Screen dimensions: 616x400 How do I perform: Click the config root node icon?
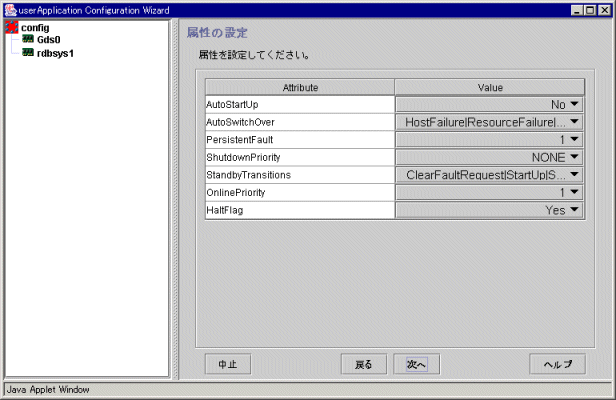(x=12, y=28)
